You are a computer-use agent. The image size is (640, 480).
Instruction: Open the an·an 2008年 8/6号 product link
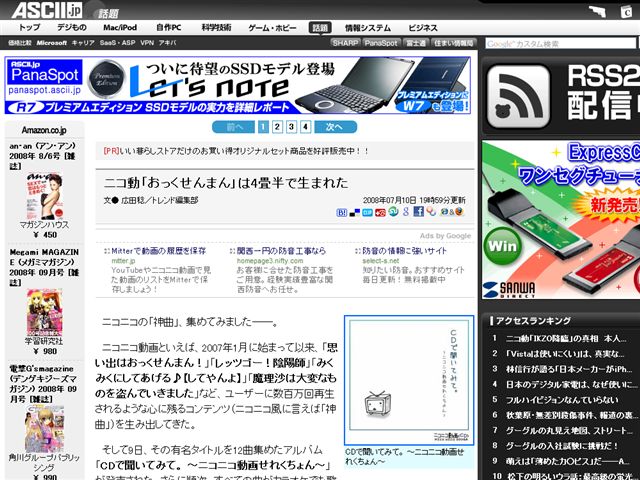(x=43, y=156)
